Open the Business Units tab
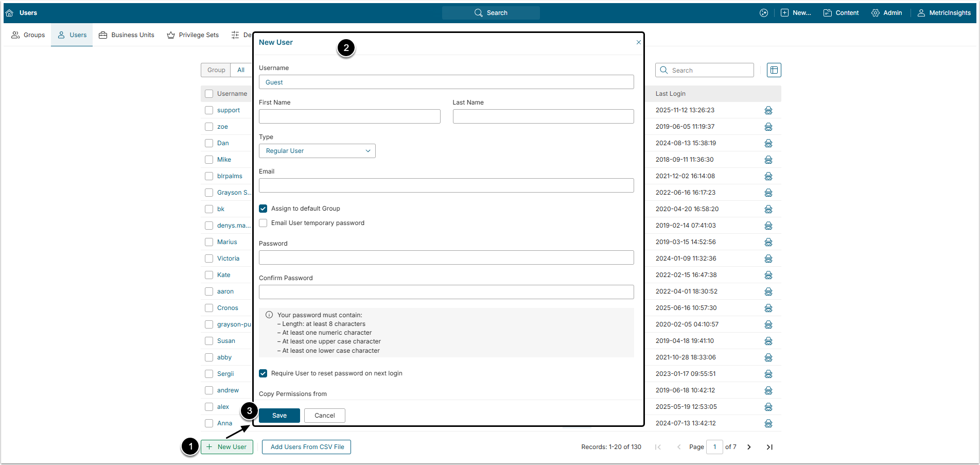 click(127, 35)
